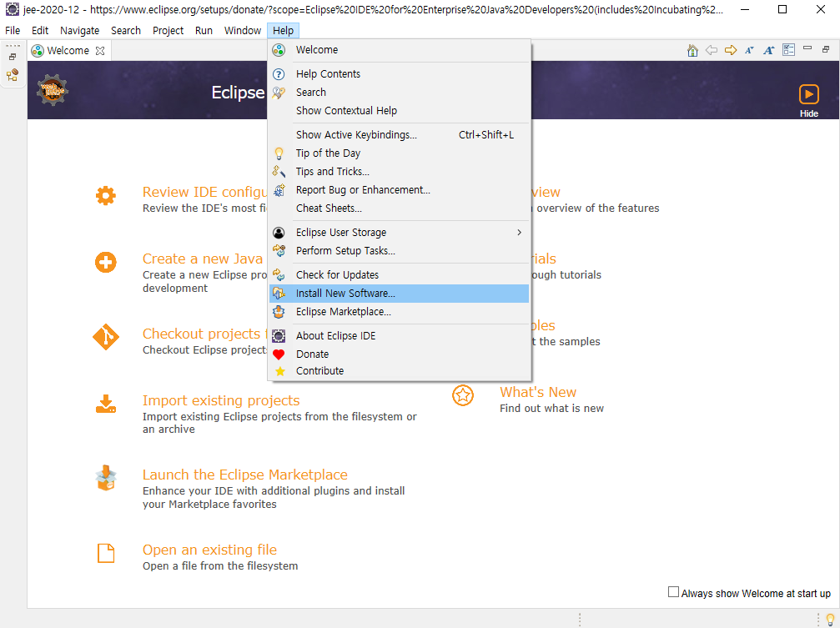Select Tips and Tricks menu entry

pyautogui.click(x=399, y=172)
